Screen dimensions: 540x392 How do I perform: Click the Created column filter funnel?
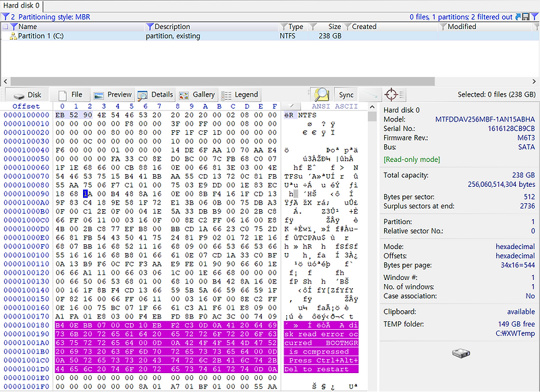pos(348,26)
